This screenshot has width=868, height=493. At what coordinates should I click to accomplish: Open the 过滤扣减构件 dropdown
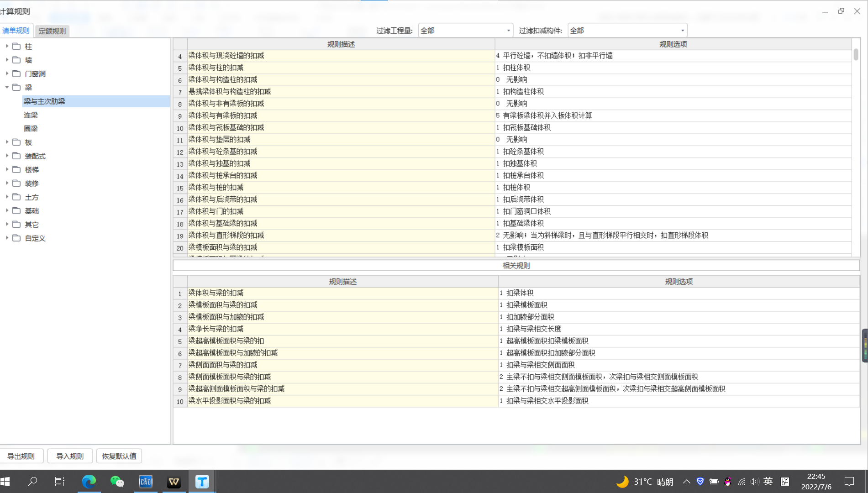[x=627, y=31]
